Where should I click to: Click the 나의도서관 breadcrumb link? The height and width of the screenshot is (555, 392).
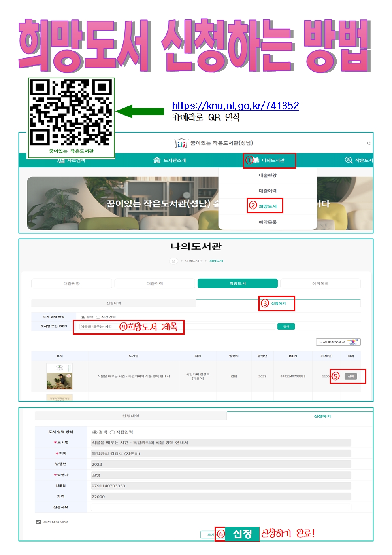[x=194, y=261]
